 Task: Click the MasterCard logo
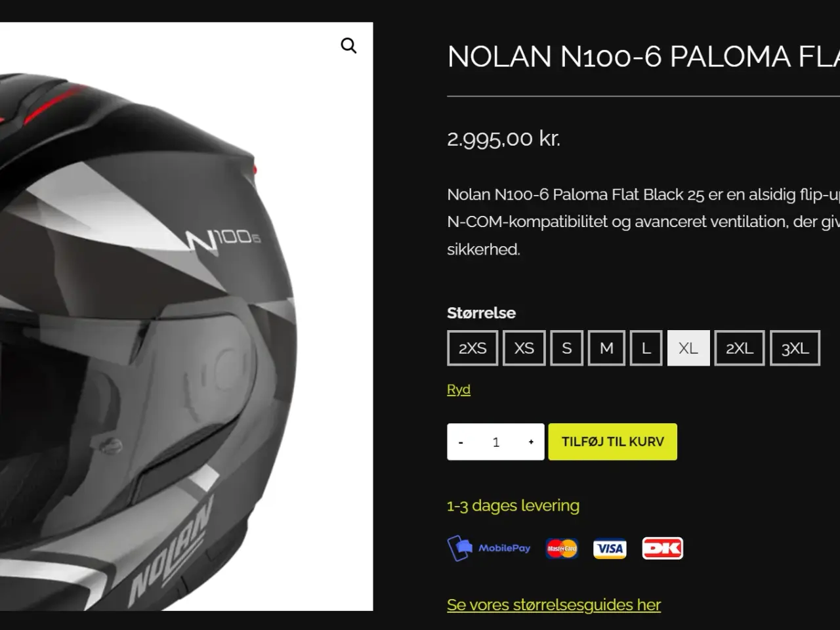pos(562,549)
